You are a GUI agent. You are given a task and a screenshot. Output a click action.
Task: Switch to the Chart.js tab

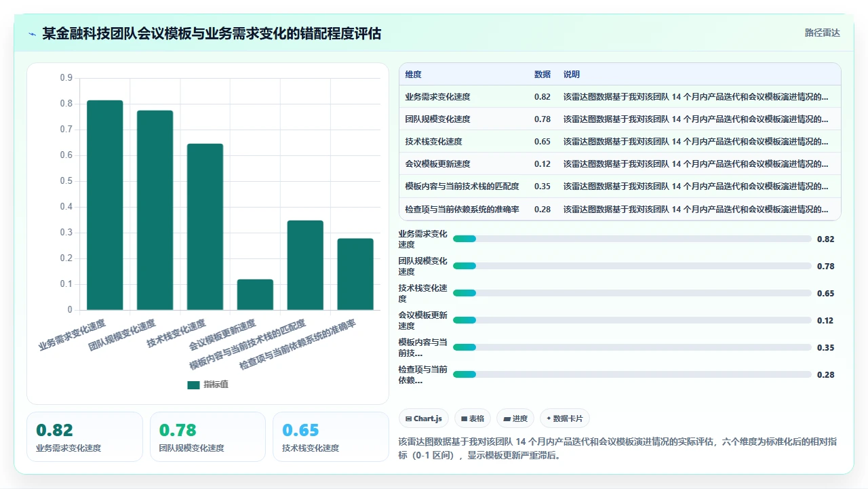click(x=423, y=418)
